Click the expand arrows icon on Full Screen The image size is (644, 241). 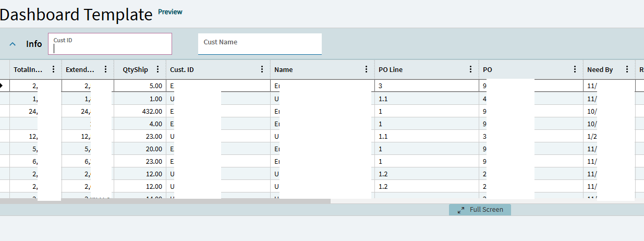point(460,210)
